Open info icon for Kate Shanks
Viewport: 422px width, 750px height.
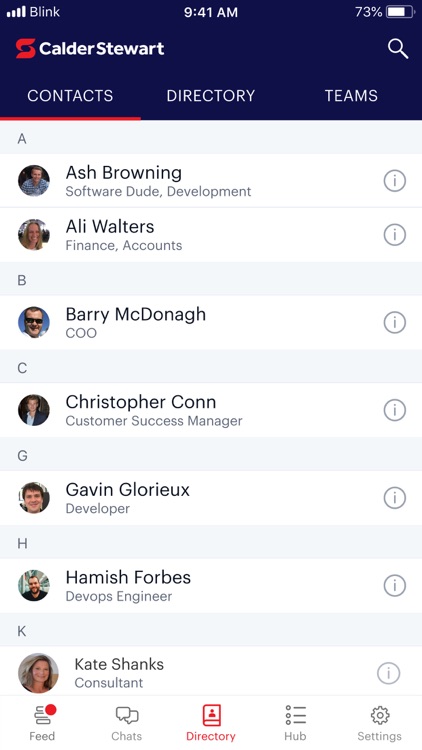coord(389,673)
